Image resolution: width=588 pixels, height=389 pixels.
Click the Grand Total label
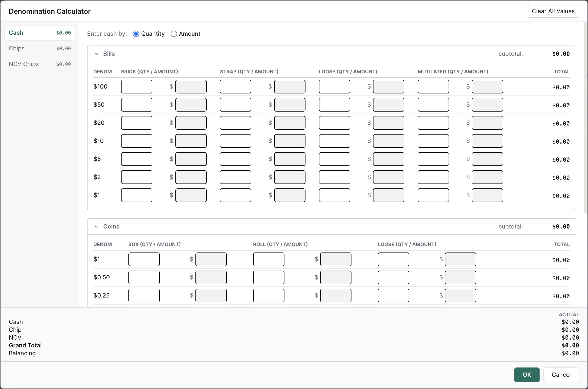25,345
